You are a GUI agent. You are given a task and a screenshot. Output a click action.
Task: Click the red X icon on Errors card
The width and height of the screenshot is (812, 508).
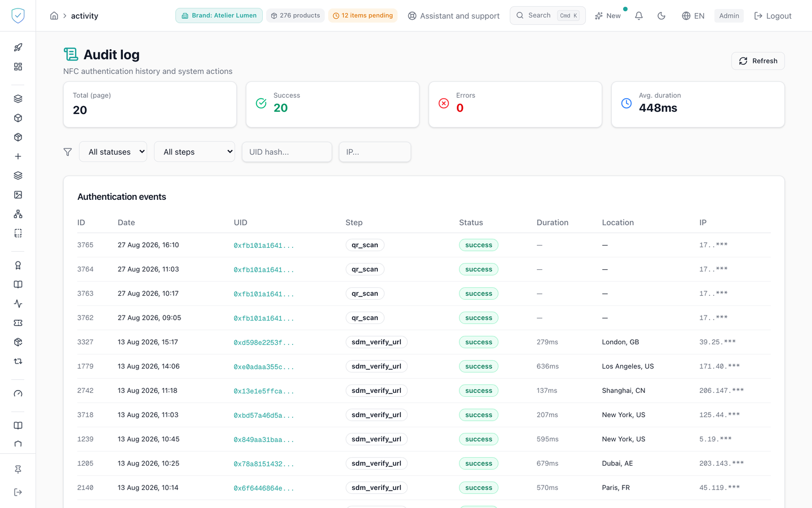pyautogui.click(x=444, y=103)
